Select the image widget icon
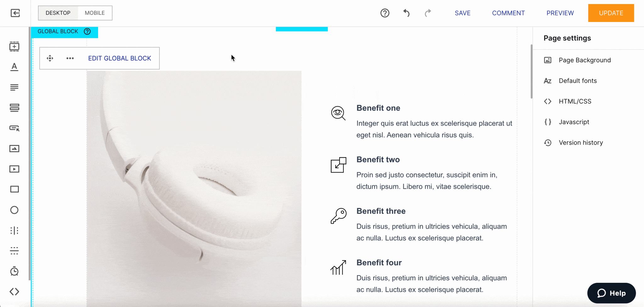The image size is (644, 307). [x=14, y=148]
